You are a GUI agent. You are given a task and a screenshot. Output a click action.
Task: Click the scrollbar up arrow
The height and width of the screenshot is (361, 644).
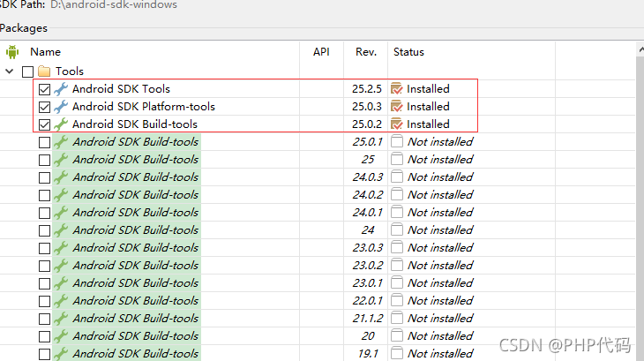pyautogui.click(x=641, y=49)
